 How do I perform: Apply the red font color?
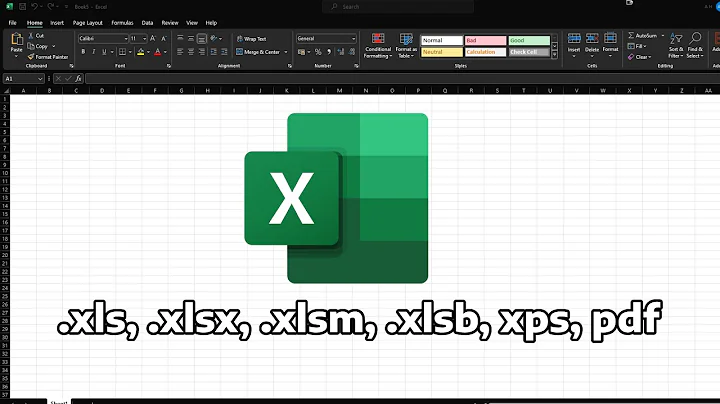[158, 52]
